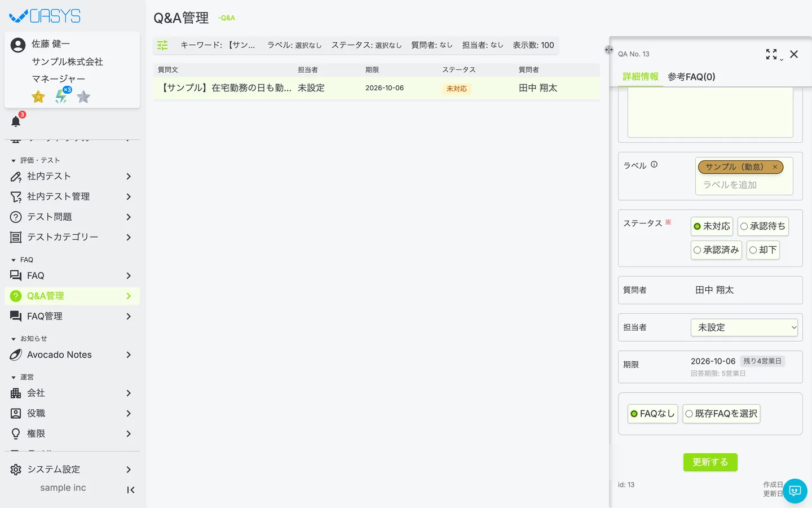Viewport: 812px width, 508px height.
Task: Click the ラベルを追加 input field
Action: [x=744, y=185]
